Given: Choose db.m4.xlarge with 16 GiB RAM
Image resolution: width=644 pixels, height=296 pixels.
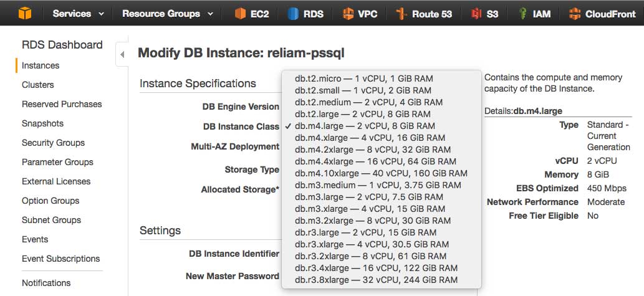Looking at the screenshot, I should coord(370,138).
